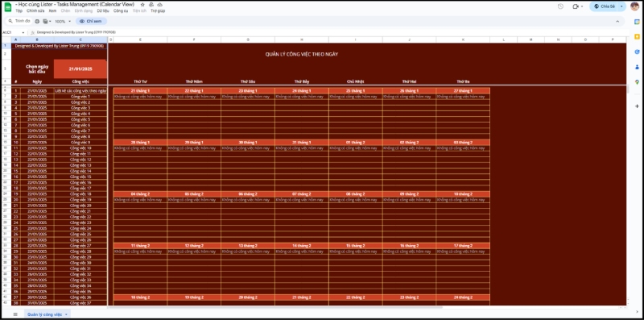Click the fx function icon in the formula bar
The image size is (644, 320).
click(x=32, y=32)
